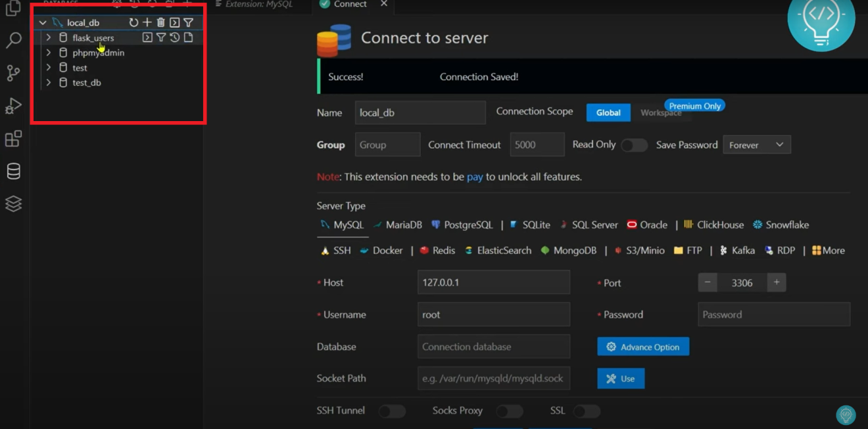Turn on the SSL switch
The width and height of the screenshot is (868, 429).
tap(587, 411)
